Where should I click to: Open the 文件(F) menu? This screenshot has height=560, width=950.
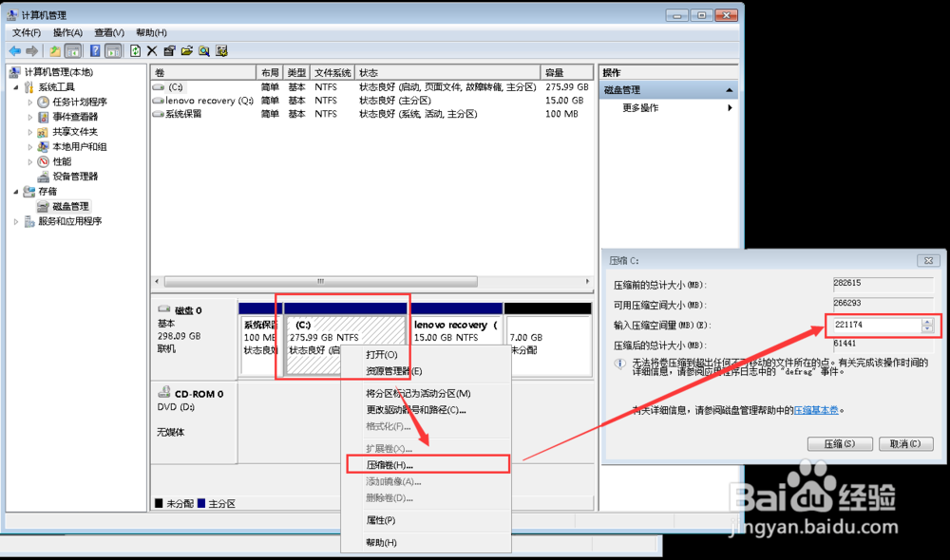(x=26, y=32)
